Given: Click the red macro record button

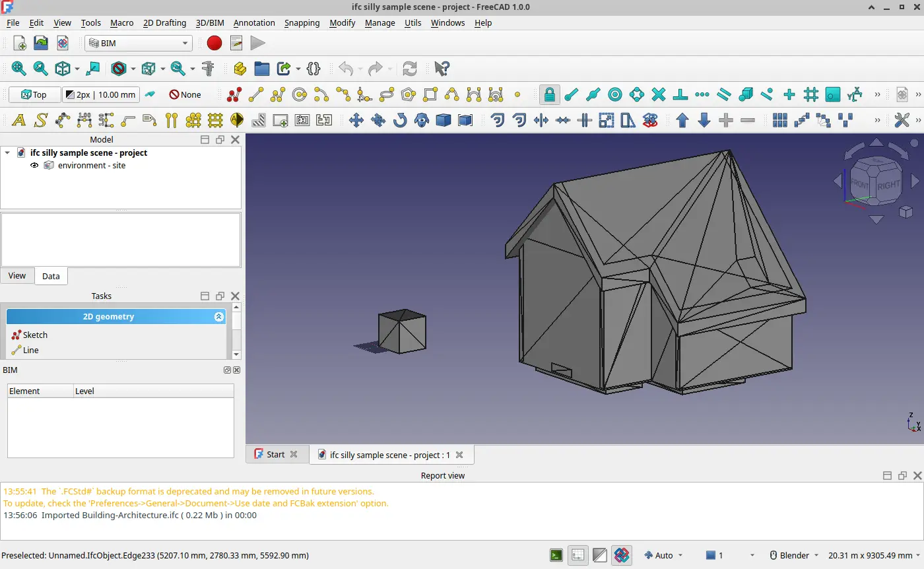Looking at the screenshot, I should (214, 43).
